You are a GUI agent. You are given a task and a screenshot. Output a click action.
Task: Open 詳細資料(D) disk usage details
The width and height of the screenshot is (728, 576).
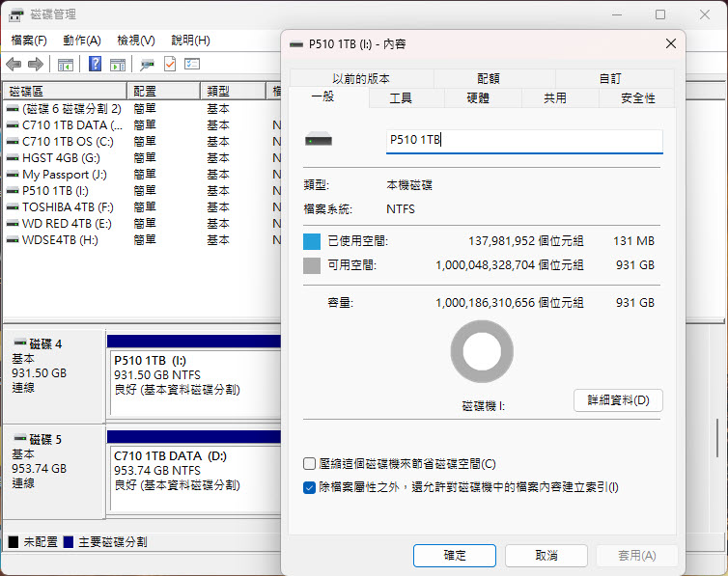click(618, 399)
